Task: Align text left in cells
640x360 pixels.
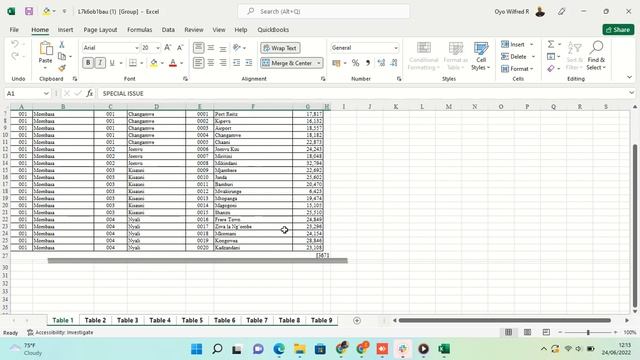Action: [198, 63]
